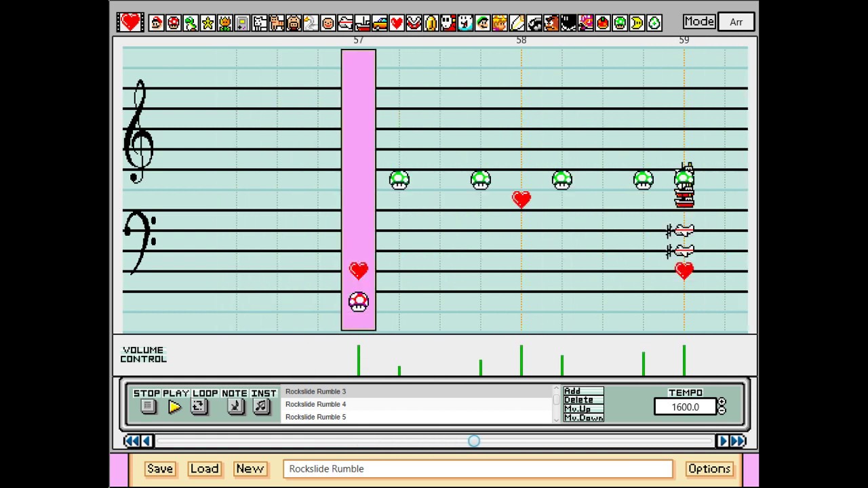Select Rockslide Rumble 4 in the list
The height and width of the screenshot is (488, 868).
point(418,404)
